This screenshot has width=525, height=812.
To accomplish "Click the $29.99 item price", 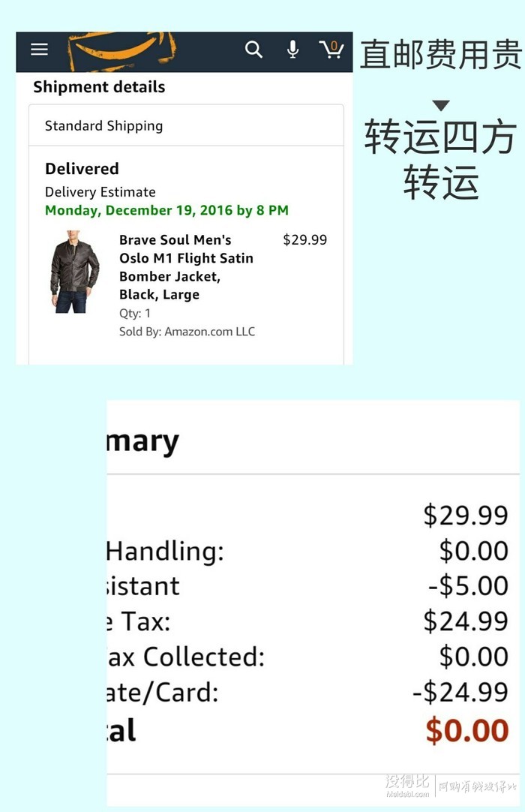I will click(305, 239).
